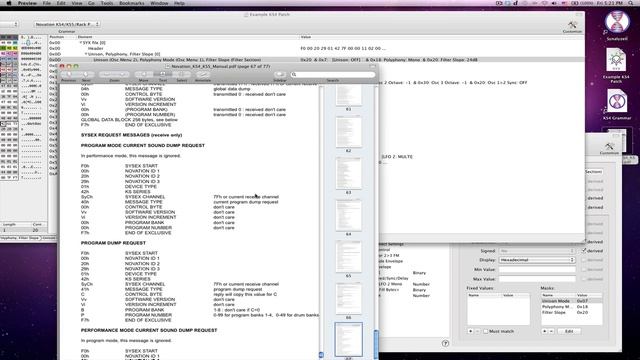Select the Move tool in Preview toolbar
The image size is (640, 360).
tap(143, 74)
